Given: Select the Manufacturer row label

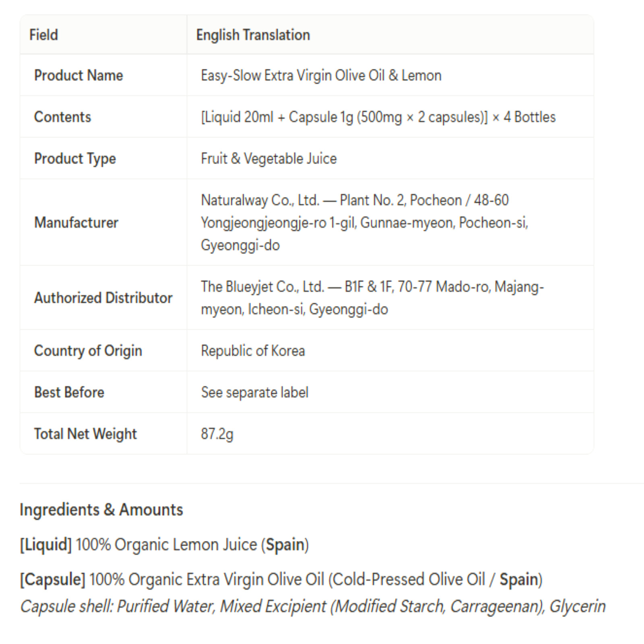Looking at the screenshot, I should point(76,223).
